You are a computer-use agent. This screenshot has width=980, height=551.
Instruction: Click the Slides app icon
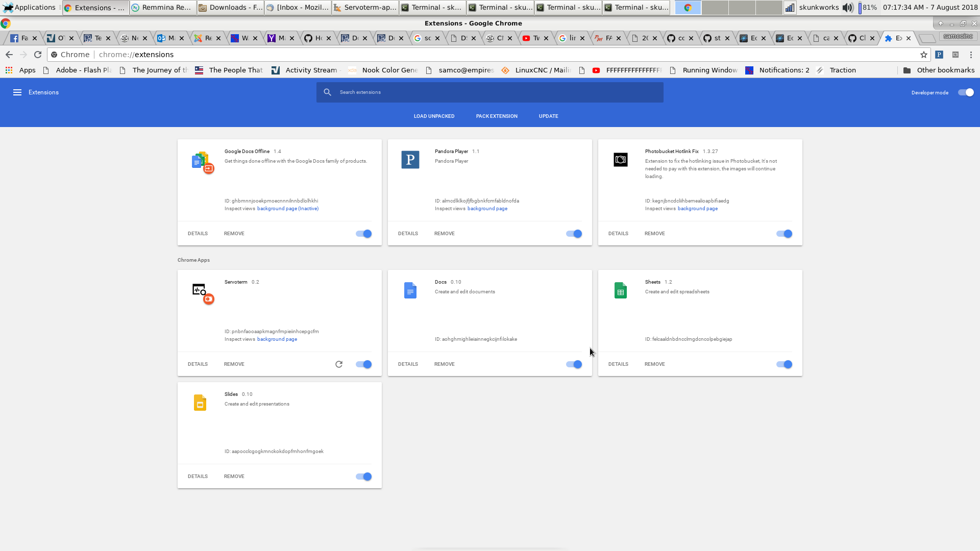pos(200,403)
